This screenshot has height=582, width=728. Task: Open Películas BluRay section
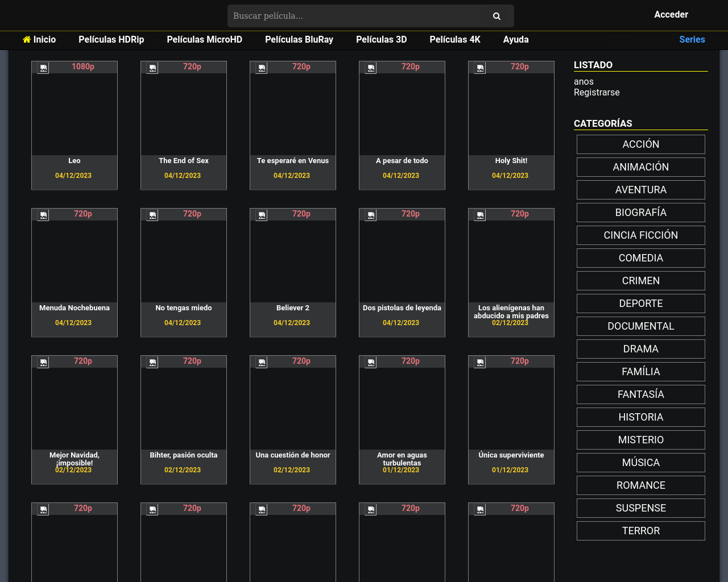click(x=299, y=39)
